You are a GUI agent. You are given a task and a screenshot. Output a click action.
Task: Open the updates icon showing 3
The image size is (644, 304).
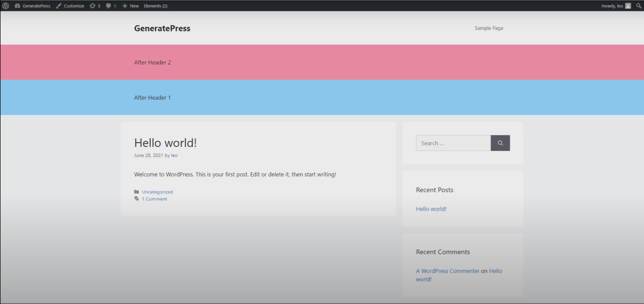coord(93,6)
